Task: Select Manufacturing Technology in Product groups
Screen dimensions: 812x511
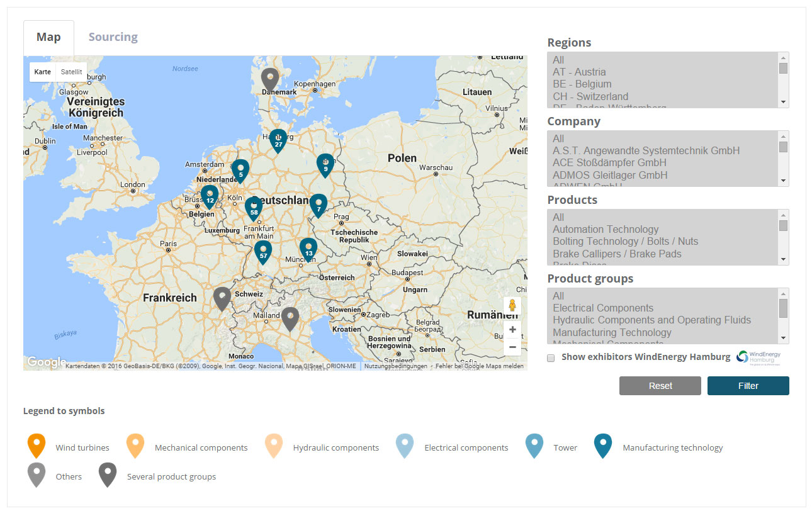Action: pos(663,333)
